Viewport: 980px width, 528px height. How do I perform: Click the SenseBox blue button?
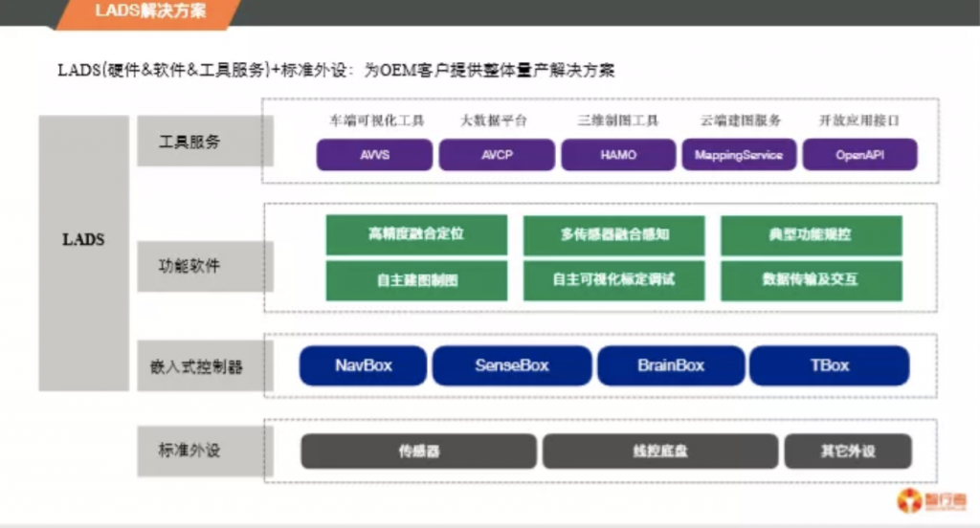(x=512, y=365)
